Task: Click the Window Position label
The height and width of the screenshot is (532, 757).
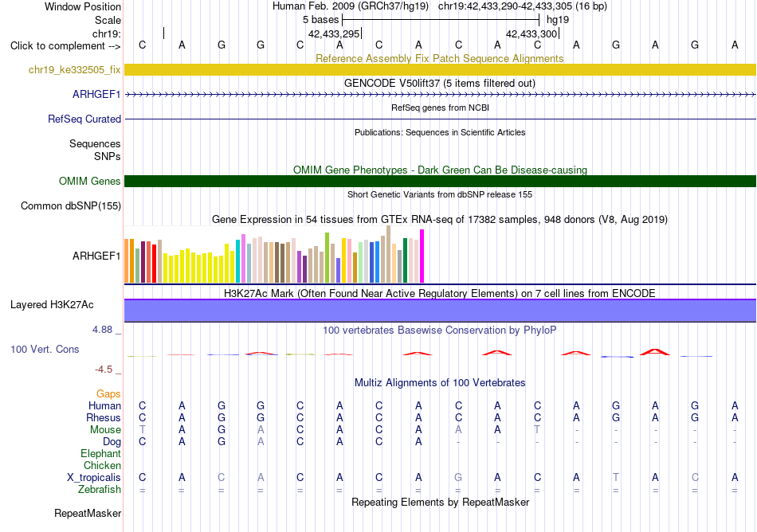Action: point(83,6)
